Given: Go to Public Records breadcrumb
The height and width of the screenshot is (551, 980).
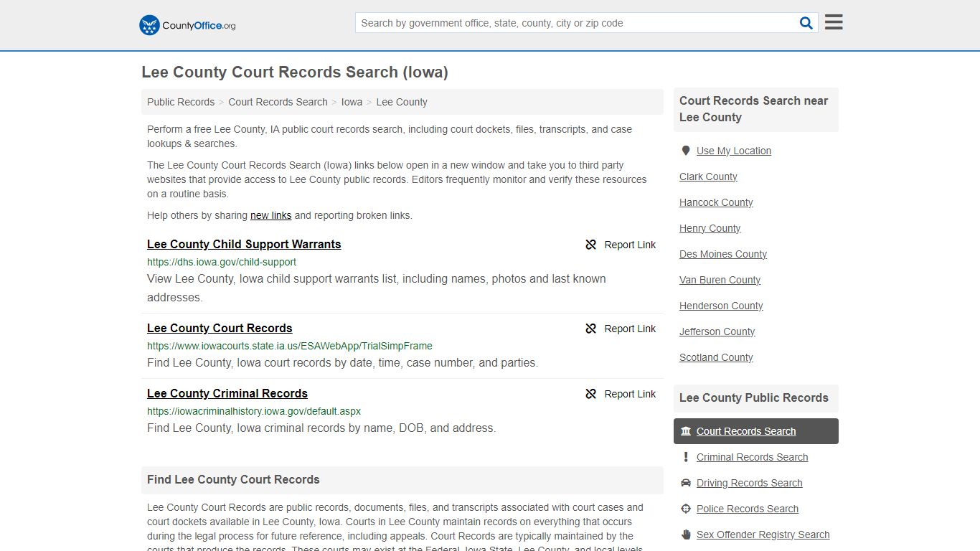Looking at the screenshot, I should point(181,102).
